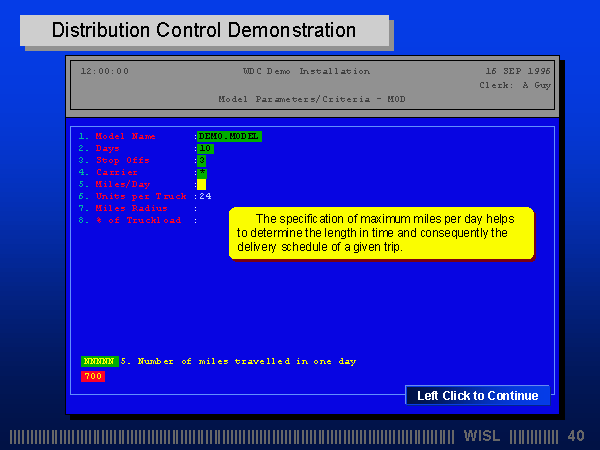Select the '2. Days' label
600x450 pixels.
pos(99,148)
